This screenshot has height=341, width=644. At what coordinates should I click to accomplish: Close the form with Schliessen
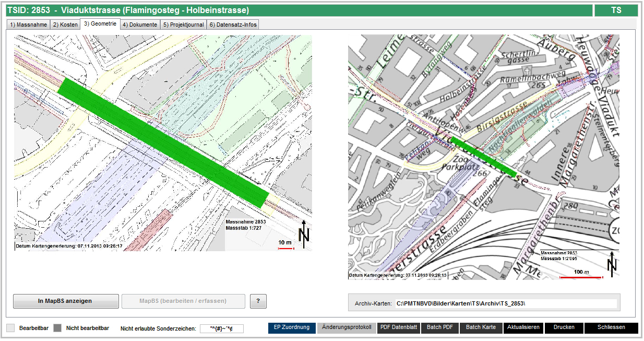(611, 328)
